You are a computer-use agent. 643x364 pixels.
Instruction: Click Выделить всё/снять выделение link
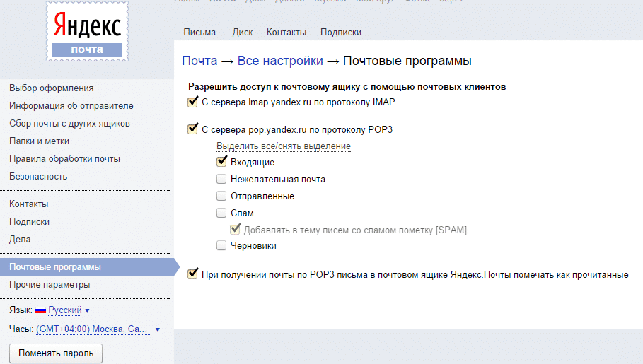coord(284,146)
